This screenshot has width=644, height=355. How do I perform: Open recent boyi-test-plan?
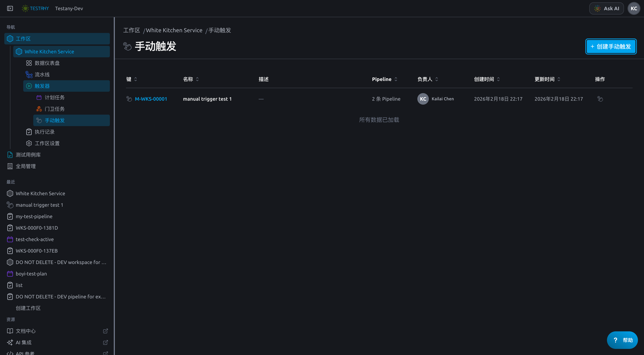pyautogui.click(x=31, y=274)
